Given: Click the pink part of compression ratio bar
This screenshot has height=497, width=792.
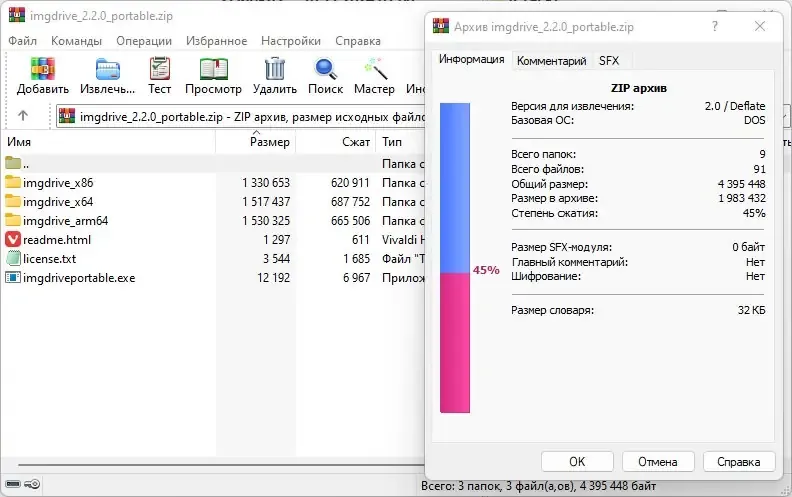Looking at the screenshot, I should (x=455, y=343).
